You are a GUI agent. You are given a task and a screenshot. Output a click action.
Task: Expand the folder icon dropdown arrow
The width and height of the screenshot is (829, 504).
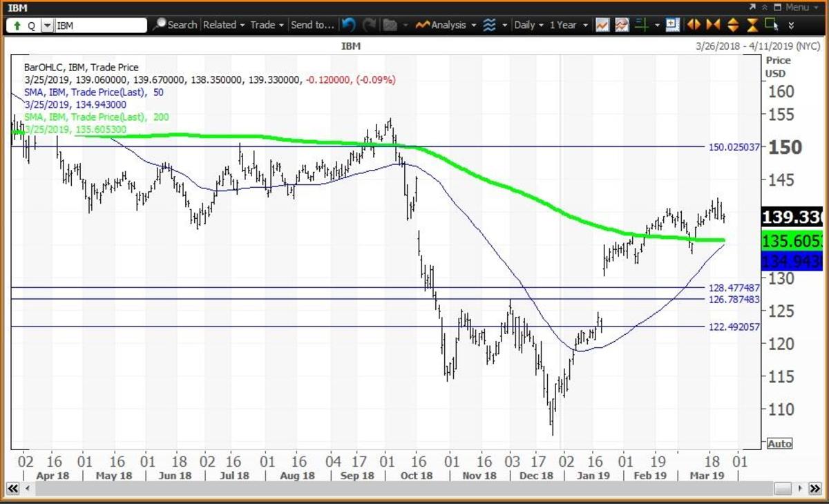[x=405, y=26]
